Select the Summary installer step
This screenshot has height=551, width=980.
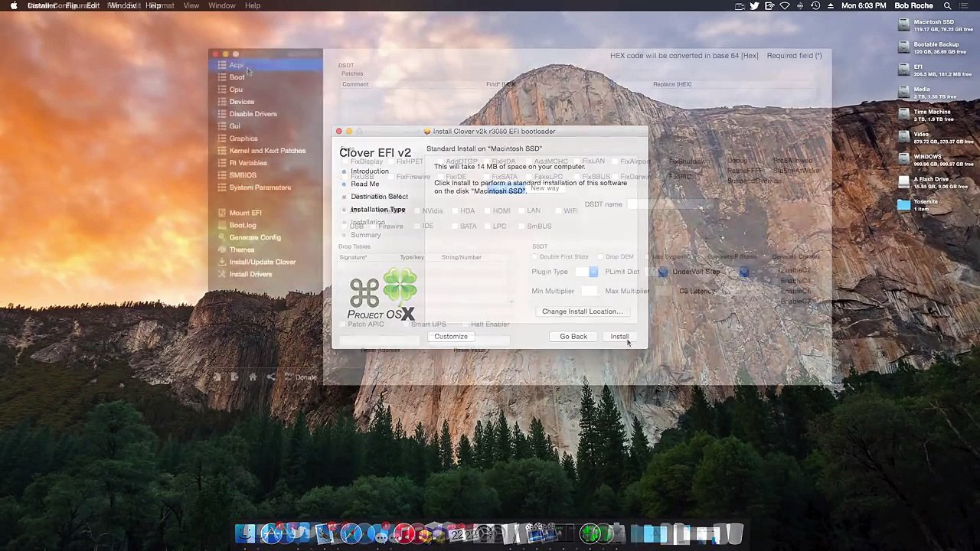[x=366, y=235]
